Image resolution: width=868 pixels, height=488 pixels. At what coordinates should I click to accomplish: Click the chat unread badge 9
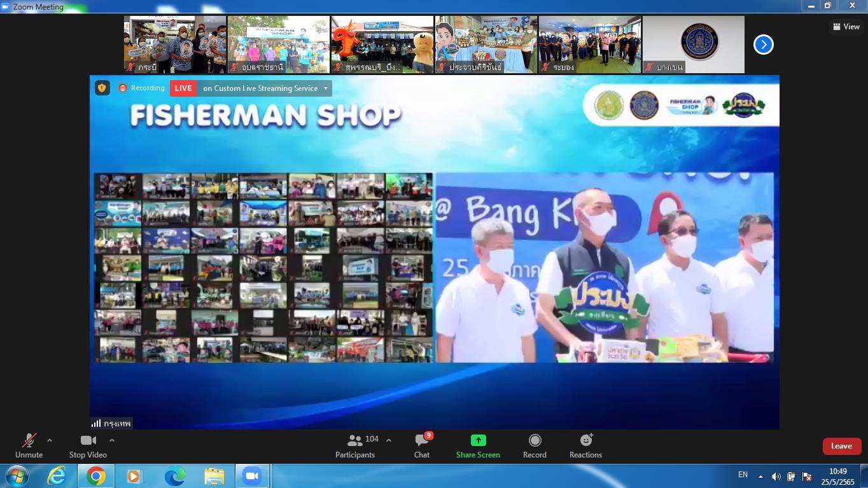(x=429, y=435)
